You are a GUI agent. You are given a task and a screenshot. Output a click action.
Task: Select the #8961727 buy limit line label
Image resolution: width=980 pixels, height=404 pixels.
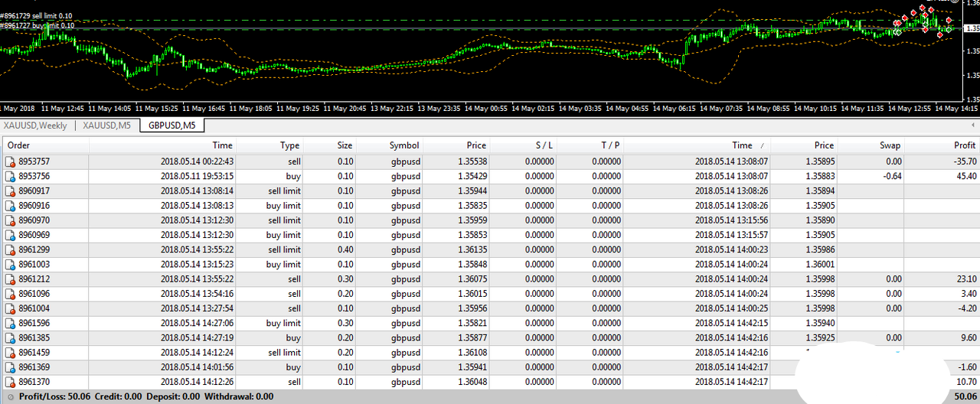coord(37,25)
